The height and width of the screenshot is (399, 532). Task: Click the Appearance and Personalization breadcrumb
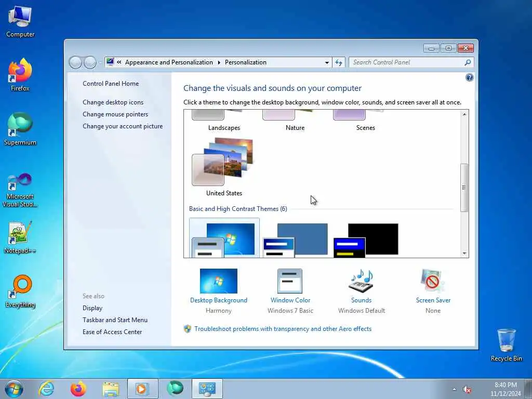[x=169, y=62]
